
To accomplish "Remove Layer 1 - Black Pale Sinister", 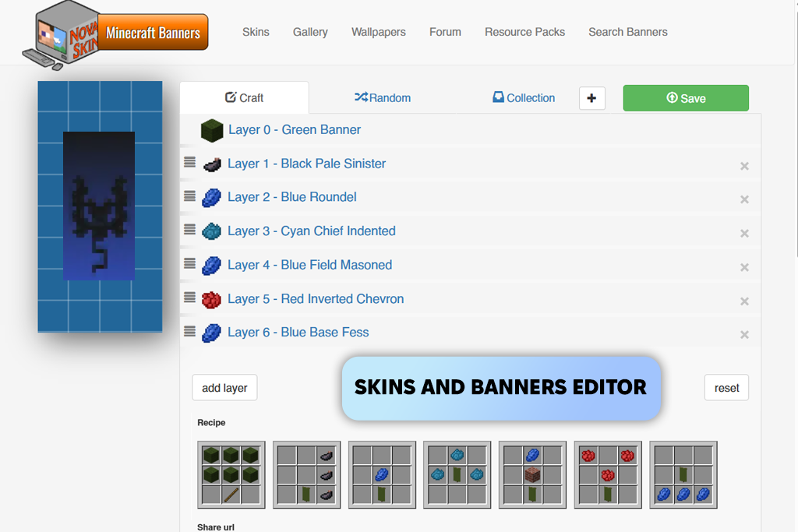I will click(744, 167).
